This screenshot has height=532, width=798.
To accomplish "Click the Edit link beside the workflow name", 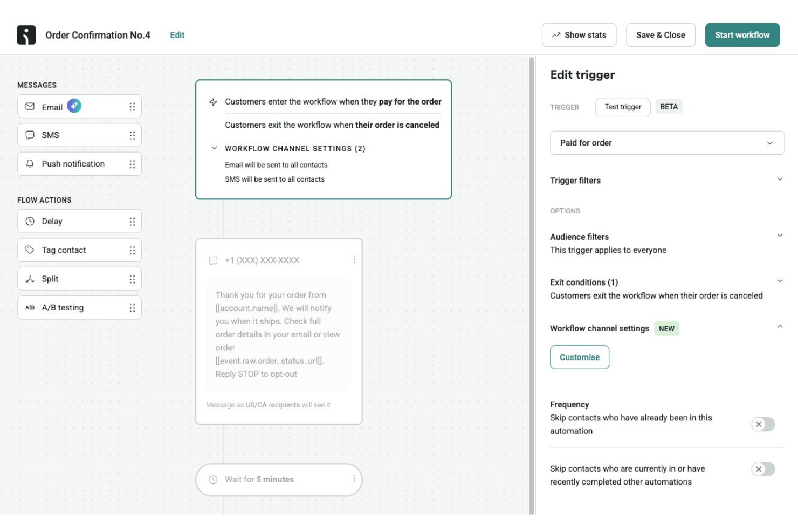I will pos(177,35).
